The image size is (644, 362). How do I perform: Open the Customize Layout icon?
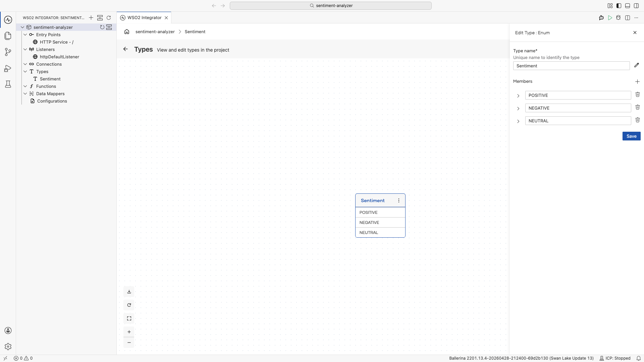610,6
